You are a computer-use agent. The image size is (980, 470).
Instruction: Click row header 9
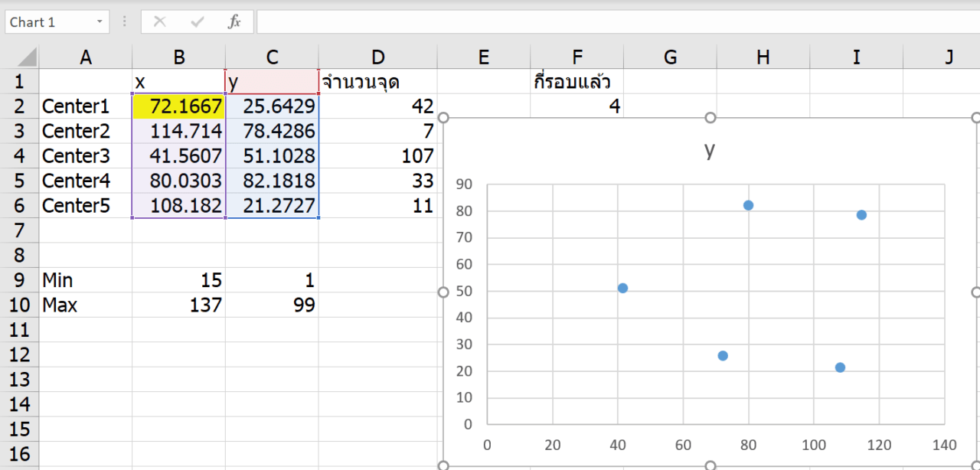point(19,279)
